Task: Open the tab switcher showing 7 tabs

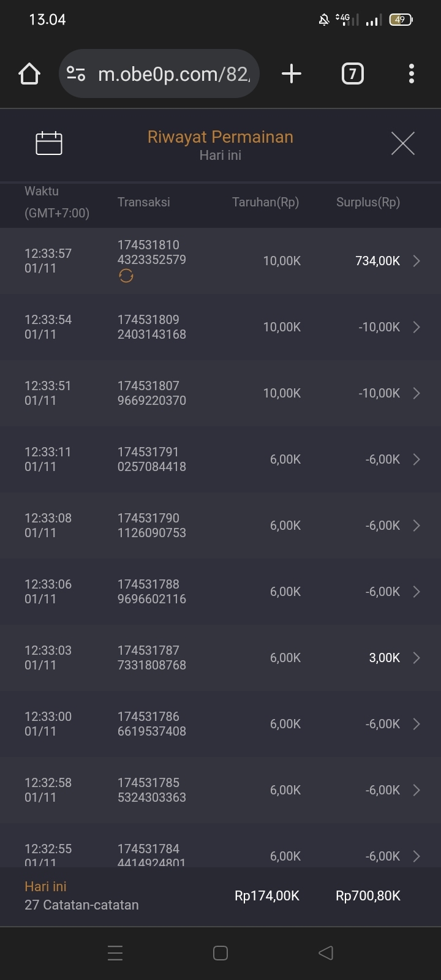Action: (x=352, y=74)
